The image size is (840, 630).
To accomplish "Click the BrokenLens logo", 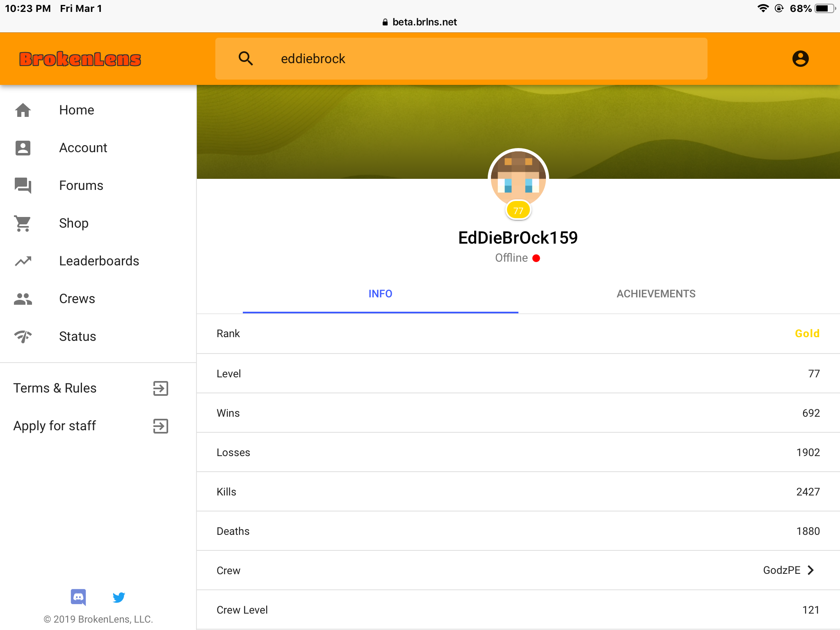I will (80, 59).
